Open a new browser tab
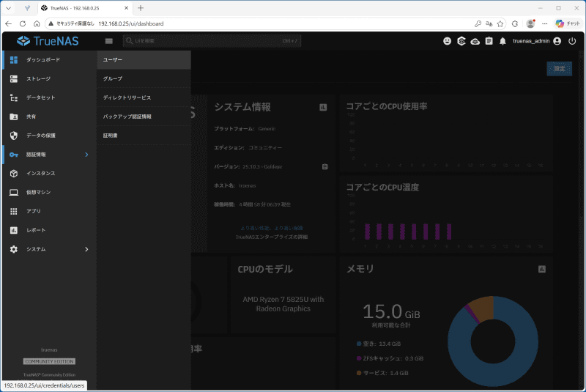This screenshot has width=586, height=392. 141,8
